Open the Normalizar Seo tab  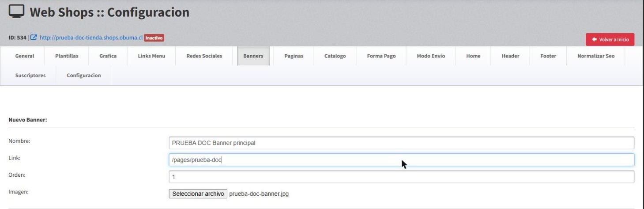[596, 56]
